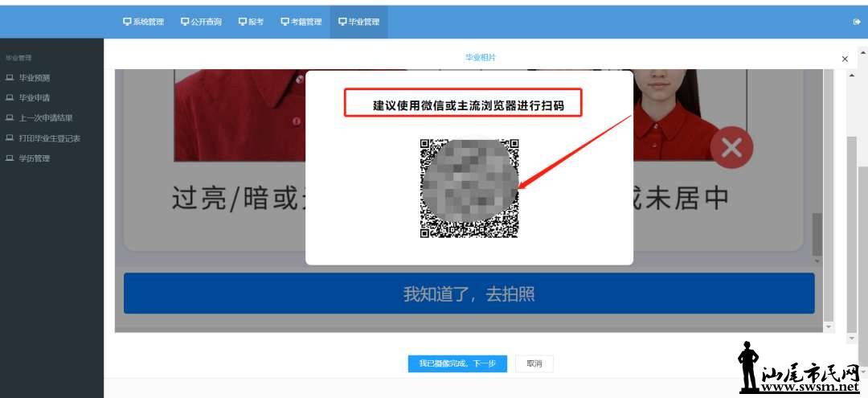Open the 报考 menu

click(251, 23)
